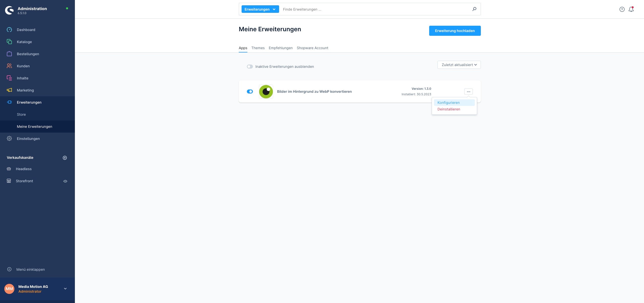
Task: Select Konfigurieren from the context menu
Action: pos(454,103)
